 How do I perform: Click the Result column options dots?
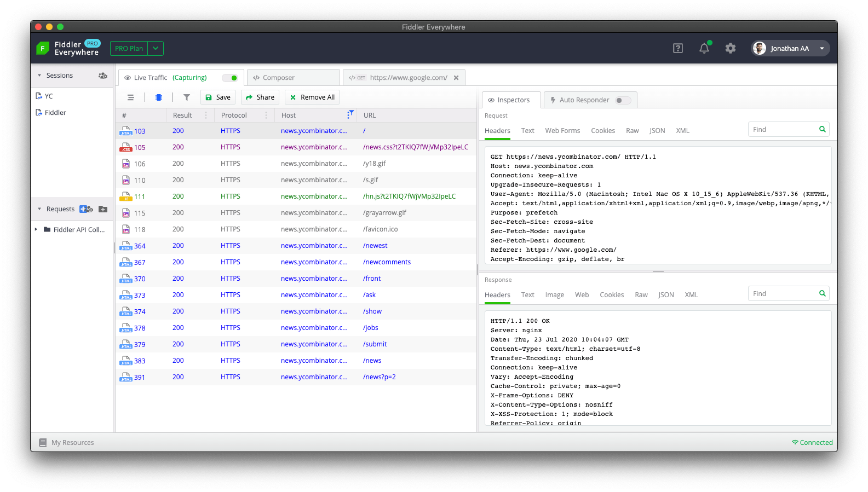206,115
